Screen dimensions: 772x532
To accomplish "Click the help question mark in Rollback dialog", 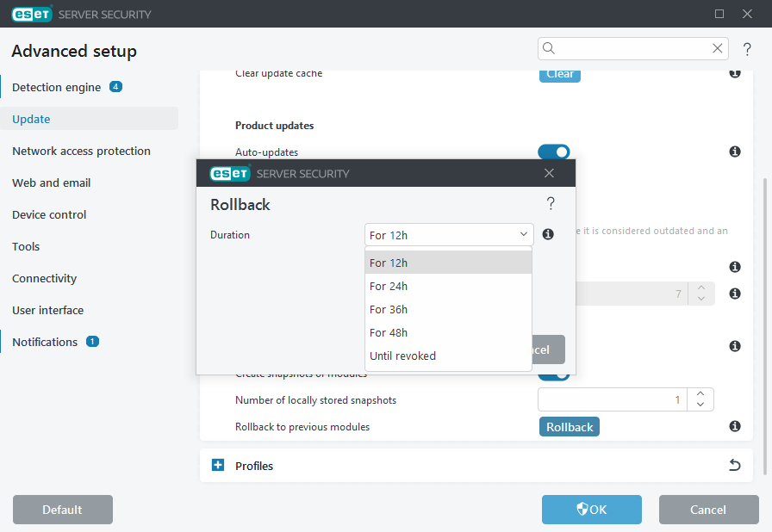I will (551, 204).
